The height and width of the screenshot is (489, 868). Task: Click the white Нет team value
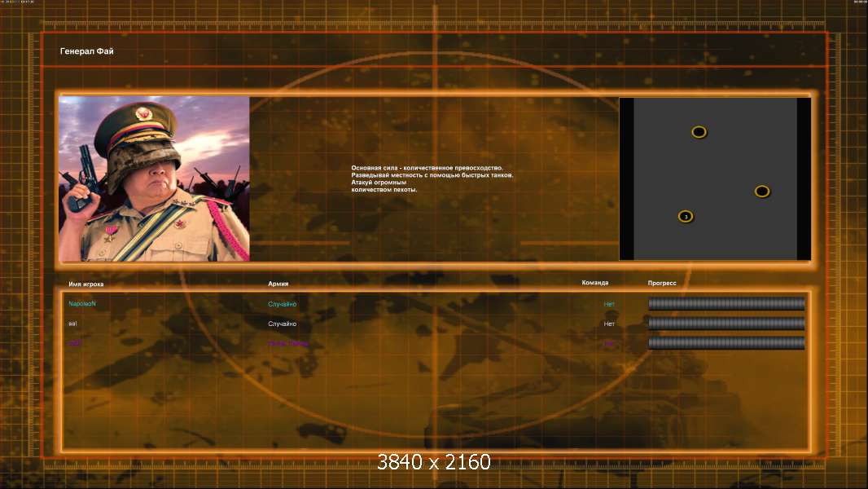(609, 324)
